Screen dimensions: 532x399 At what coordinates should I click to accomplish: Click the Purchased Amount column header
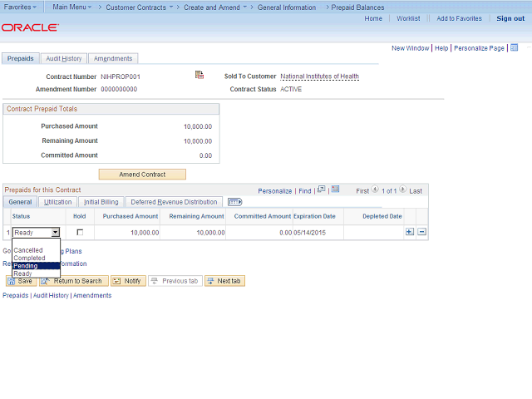[131, 216]
